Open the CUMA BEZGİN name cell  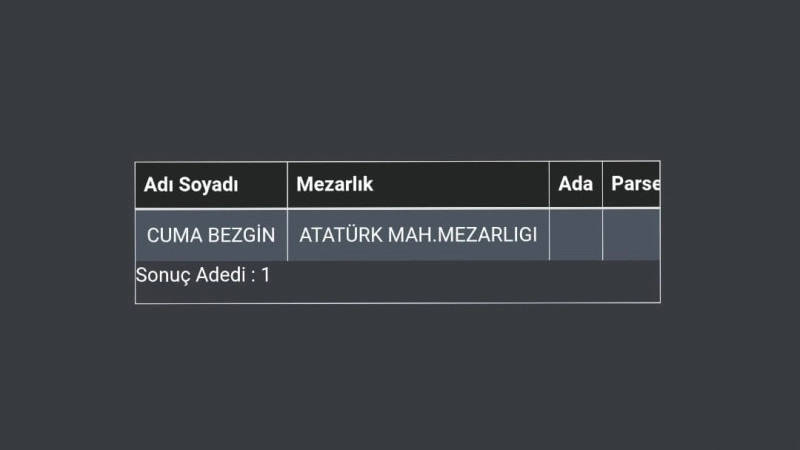(x=211, y=235)
